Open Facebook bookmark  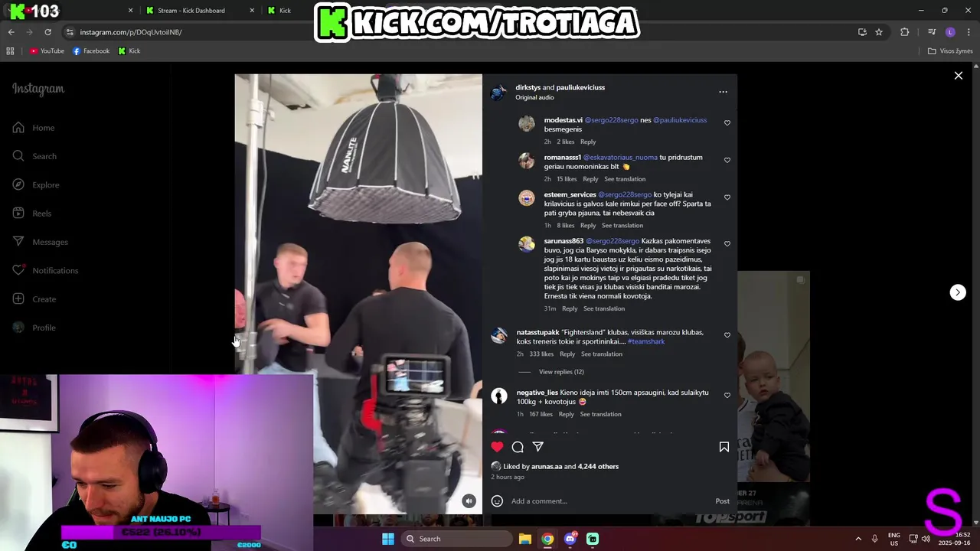point(91,51)
